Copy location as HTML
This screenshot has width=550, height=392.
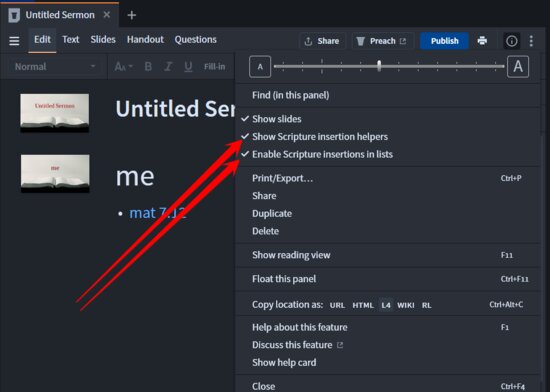(x=363, y=305)
